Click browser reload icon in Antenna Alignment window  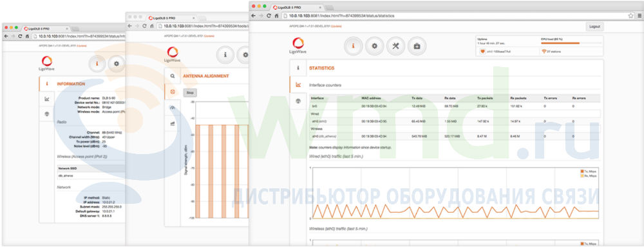pyautogui.click(x=144, y=26)
